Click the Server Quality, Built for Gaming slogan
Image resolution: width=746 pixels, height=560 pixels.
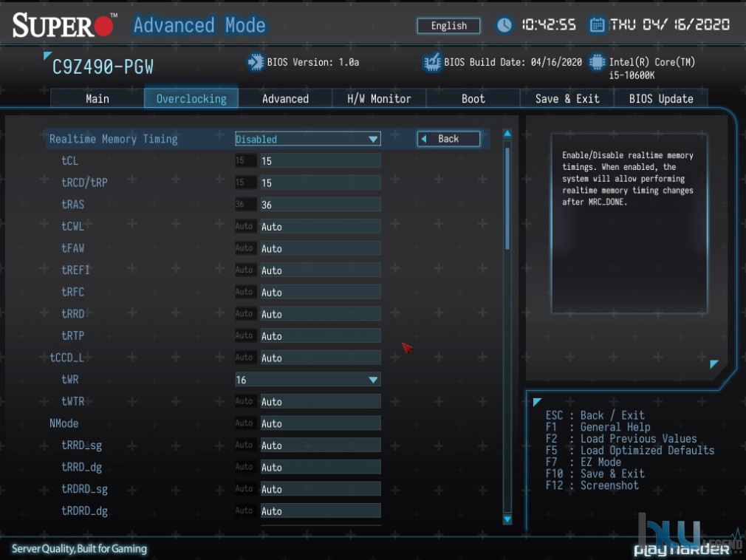coord(80,549)
